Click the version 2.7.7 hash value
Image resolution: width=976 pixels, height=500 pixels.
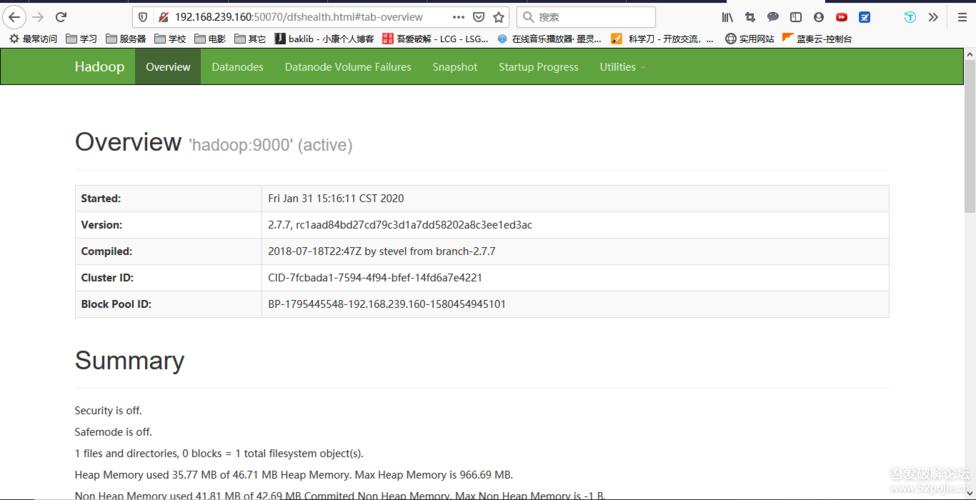400,225
